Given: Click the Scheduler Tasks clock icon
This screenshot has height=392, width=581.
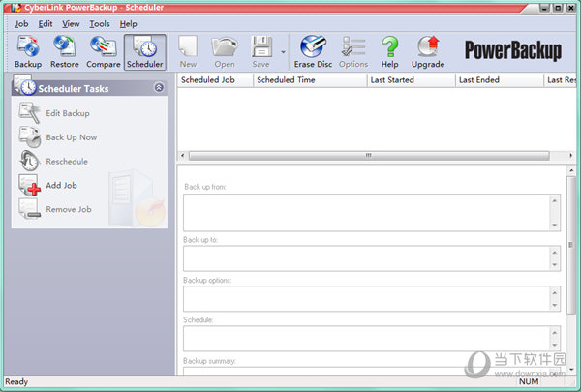Looking at the screenshot, I should pyautogui.click(x=24, y=85).
